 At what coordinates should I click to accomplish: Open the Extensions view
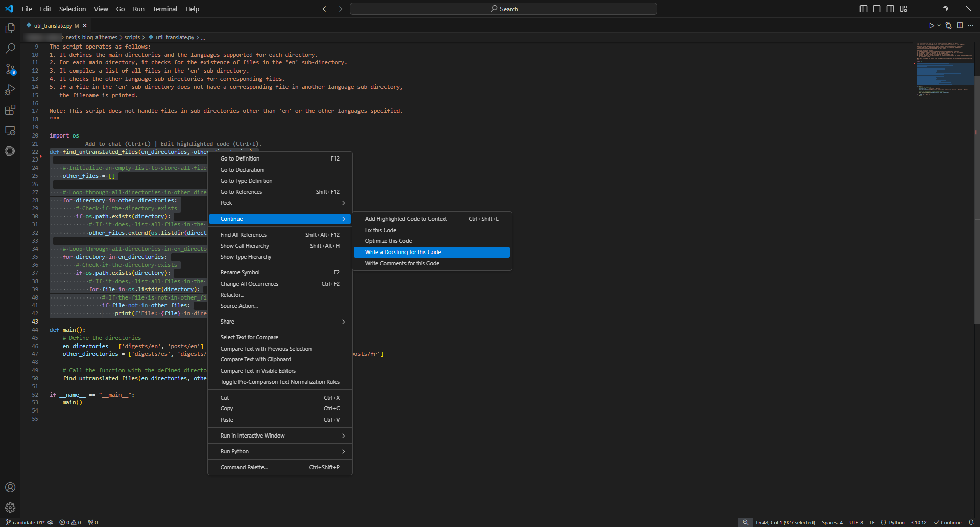coord(10,110)
